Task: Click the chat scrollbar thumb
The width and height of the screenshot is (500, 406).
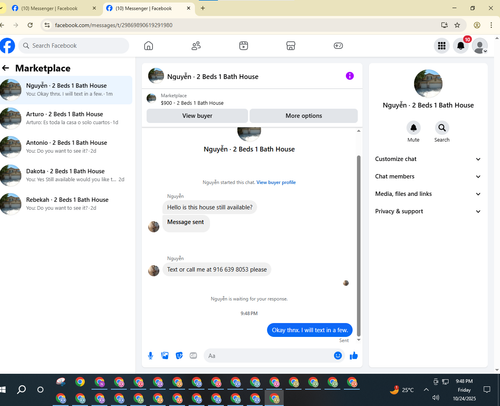Action: pyautogui.click(x=359, y=246)
